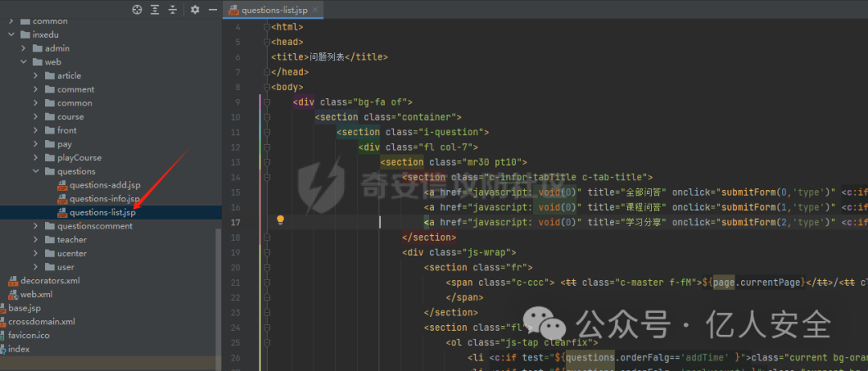Expand the course folder
This screenshot has width=868, height=371.
point(36,117)
